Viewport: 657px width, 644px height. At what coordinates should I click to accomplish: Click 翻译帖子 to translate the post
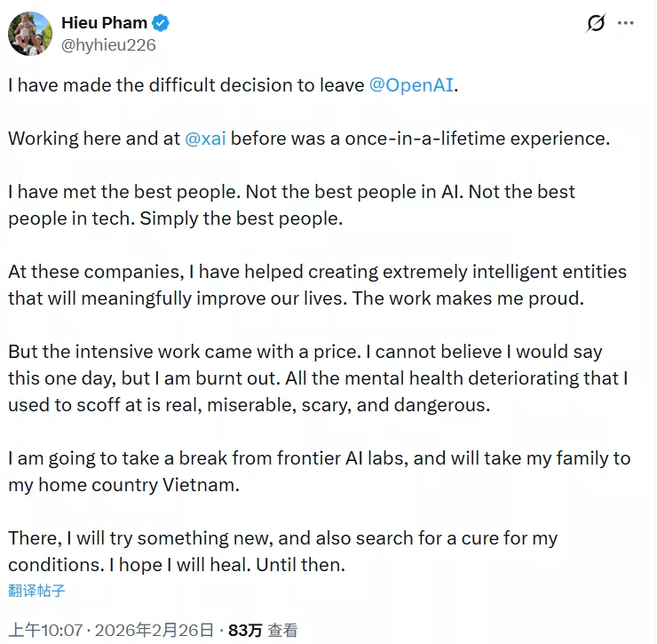[36, 590]
